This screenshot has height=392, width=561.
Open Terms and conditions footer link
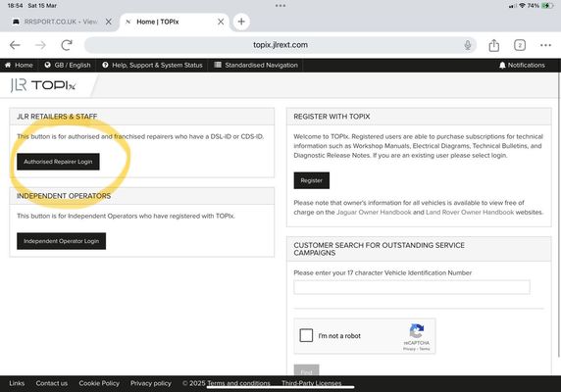click(238, 383)
